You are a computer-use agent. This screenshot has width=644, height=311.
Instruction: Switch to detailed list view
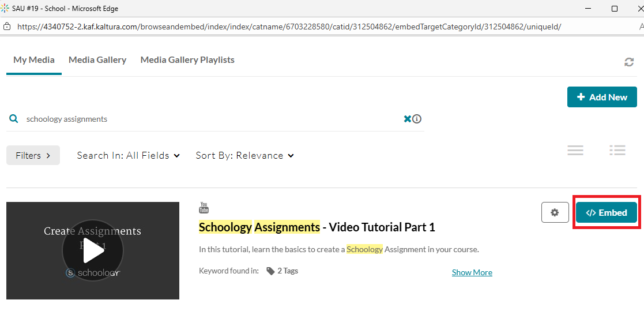[x=617, y=150]
